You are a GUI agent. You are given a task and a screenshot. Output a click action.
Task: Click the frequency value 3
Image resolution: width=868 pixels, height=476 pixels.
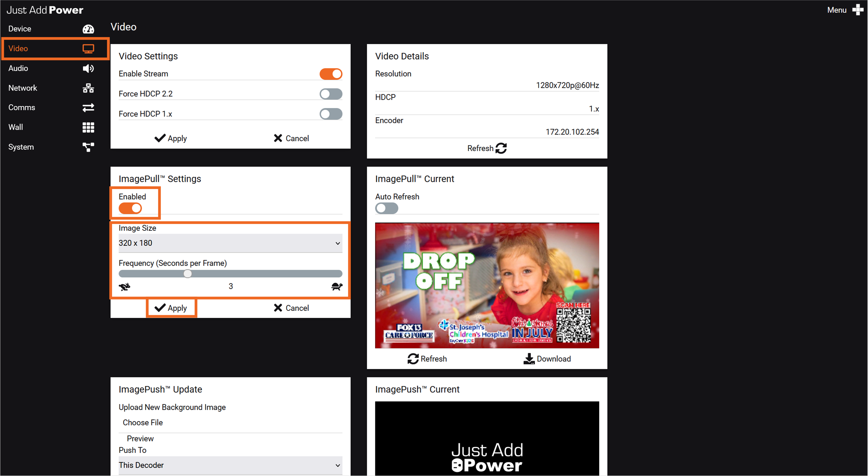coord(231,286)
